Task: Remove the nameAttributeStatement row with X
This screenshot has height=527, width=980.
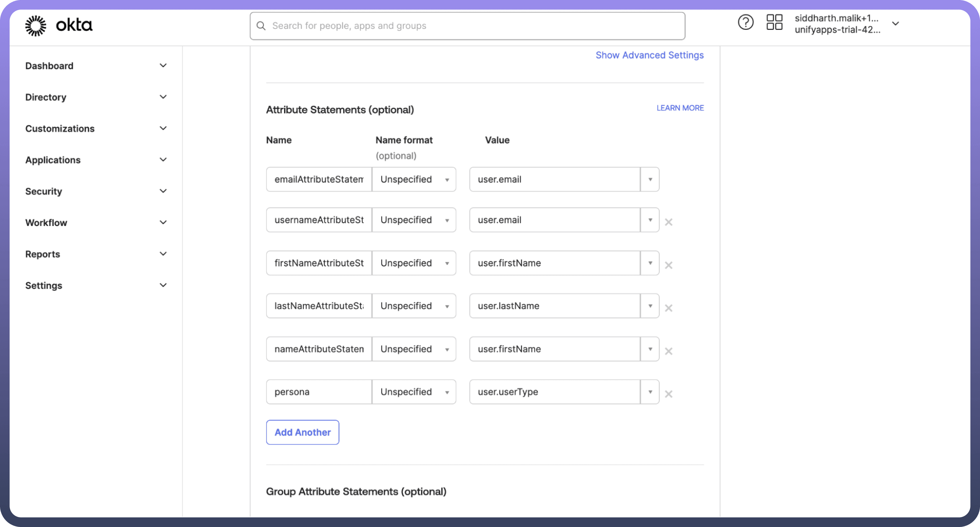Action: [668, 351]
